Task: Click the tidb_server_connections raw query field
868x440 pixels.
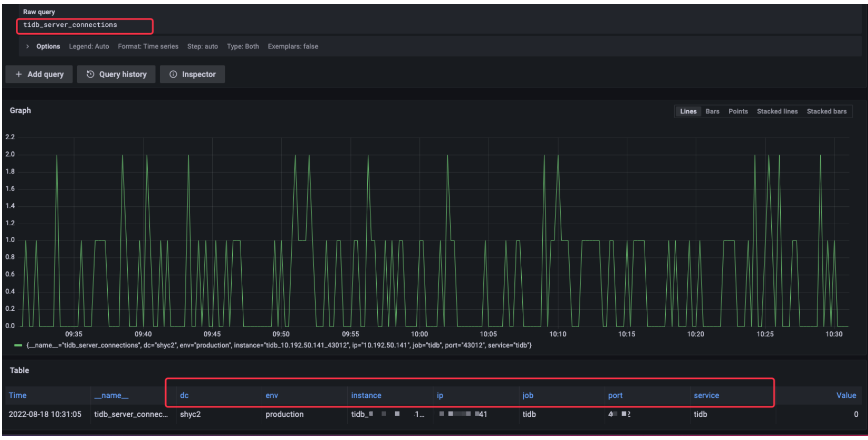Action: pos(84,25)
